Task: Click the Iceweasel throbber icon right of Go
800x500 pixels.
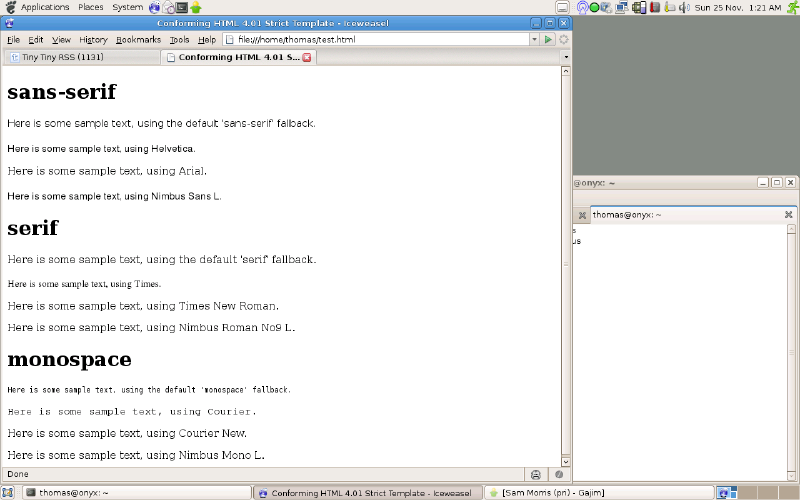Action: (564, 39)
